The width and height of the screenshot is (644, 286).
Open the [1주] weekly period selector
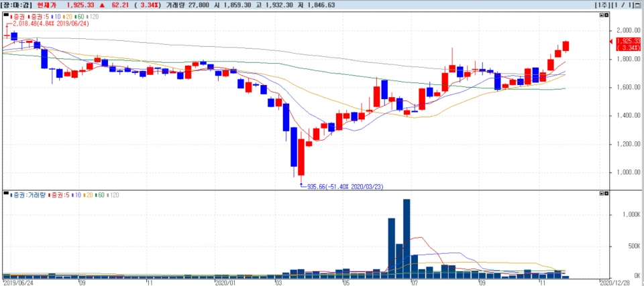pyautogui.click(x=602, y=5)
